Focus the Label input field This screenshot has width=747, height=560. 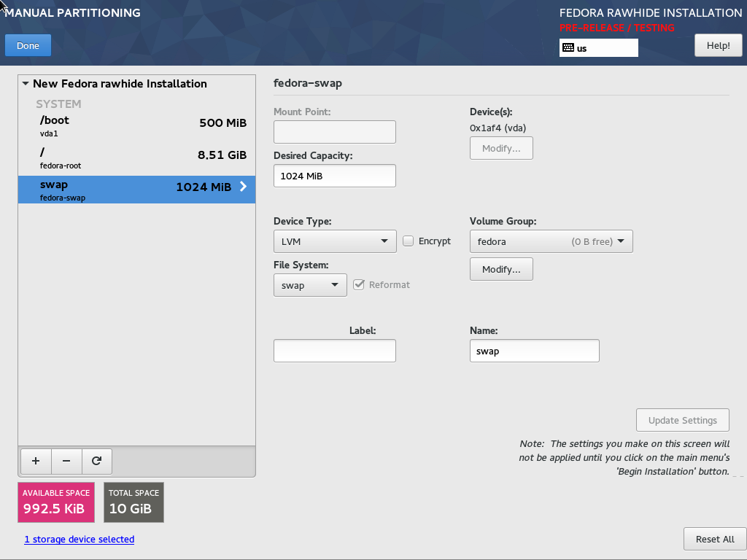tap(335, 351)
